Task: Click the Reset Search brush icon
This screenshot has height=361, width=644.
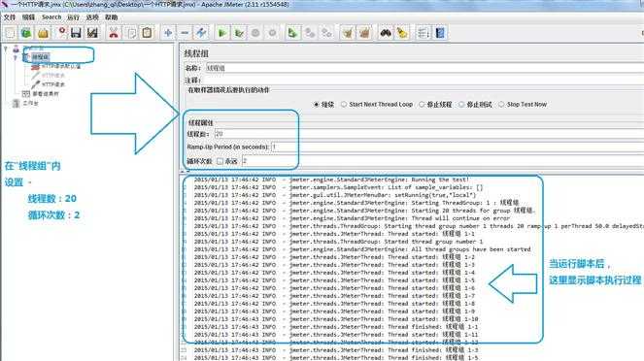Action: pos(402,33)
